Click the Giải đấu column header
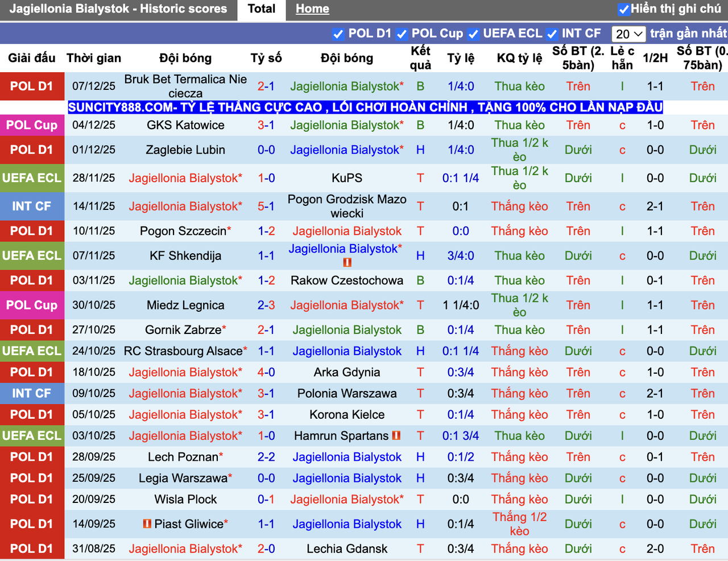728x561 pixels. 32,58
